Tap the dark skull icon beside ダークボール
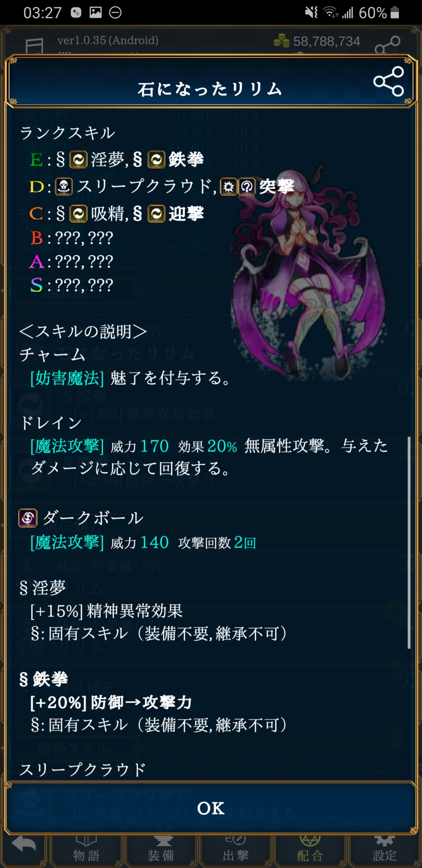 pos(28,518)
